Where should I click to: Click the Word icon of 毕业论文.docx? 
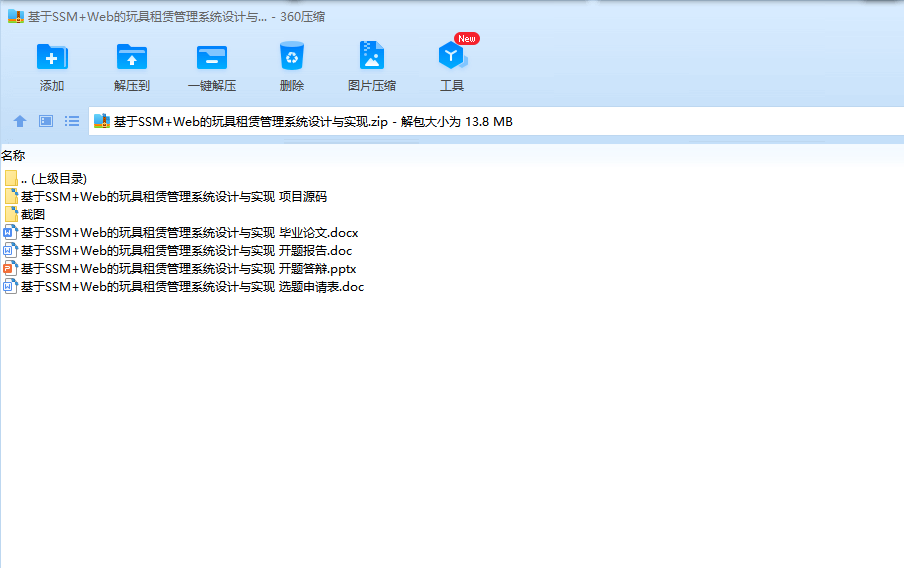[10, 232]
